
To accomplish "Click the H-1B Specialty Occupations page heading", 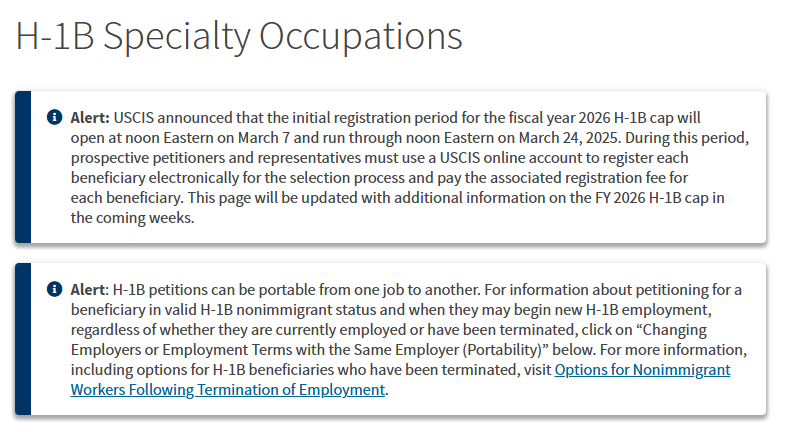I will coord(239,36).
